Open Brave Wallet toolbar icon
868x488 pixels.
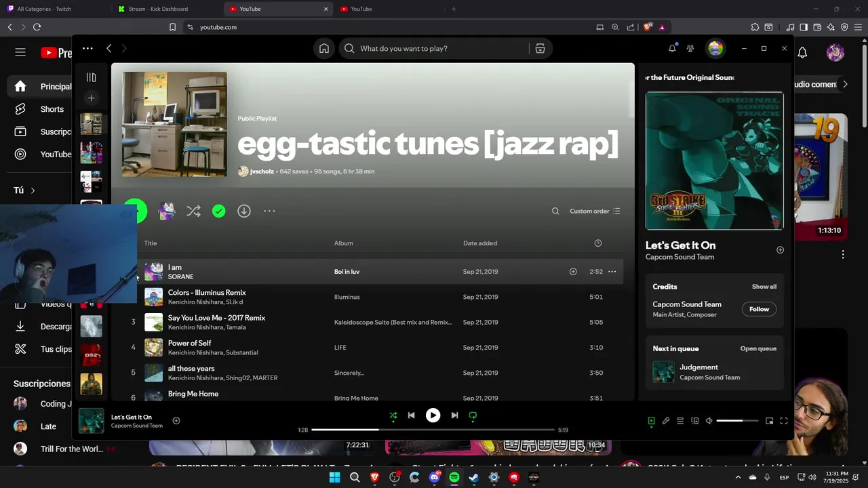[x=817, y=27]
